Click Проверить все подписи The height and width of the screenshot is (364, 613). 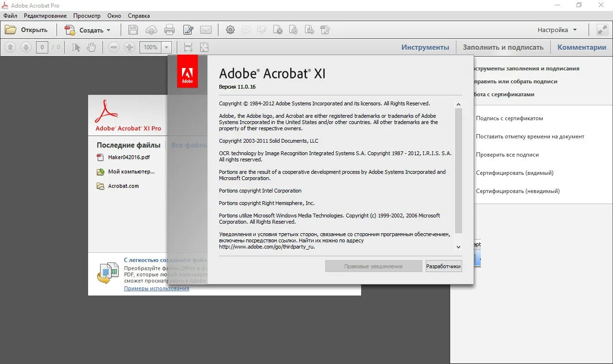507,155
